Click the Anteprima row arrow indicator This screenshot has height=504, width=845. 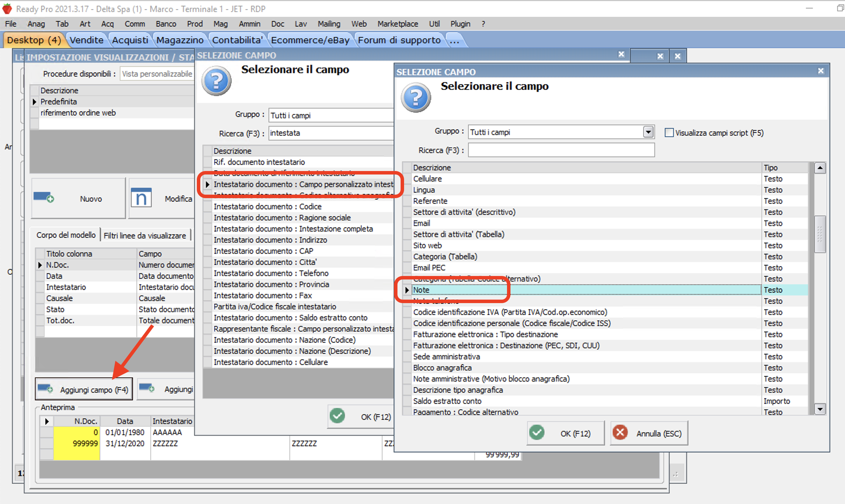[x=47, y=421]
